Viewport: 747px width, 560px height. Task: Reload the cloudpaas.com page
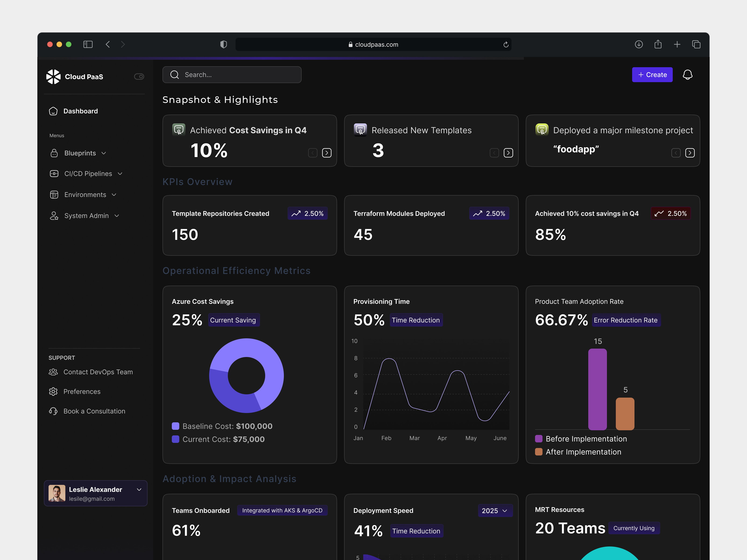pyautogui.click(x=506, y=45)
